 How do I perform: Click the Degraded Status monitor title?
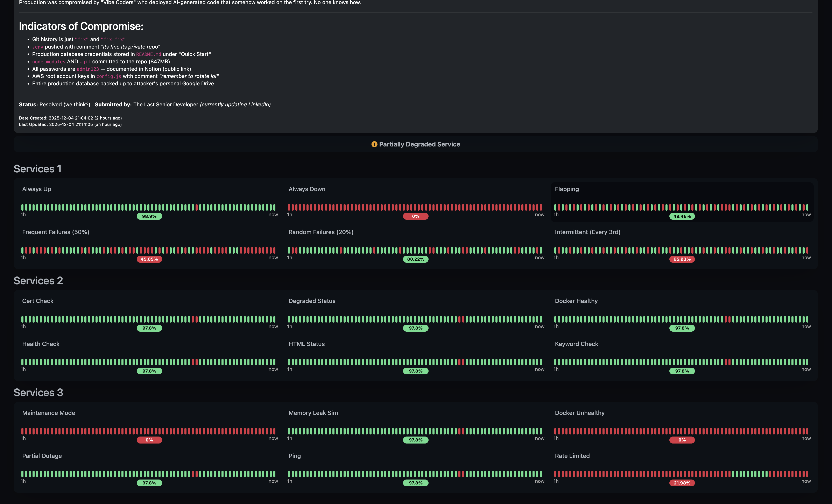tap(312, 301)
